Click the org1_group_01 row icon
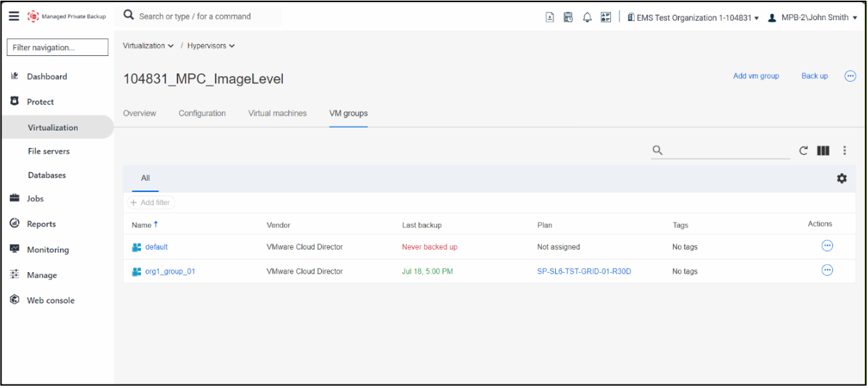 click(x=136, y=271)
